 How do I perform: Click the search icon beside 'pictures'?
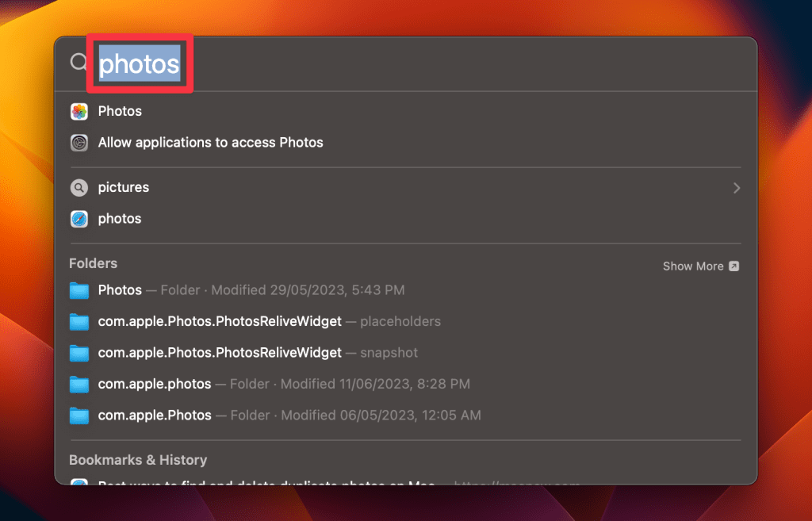tap(79, 187)
